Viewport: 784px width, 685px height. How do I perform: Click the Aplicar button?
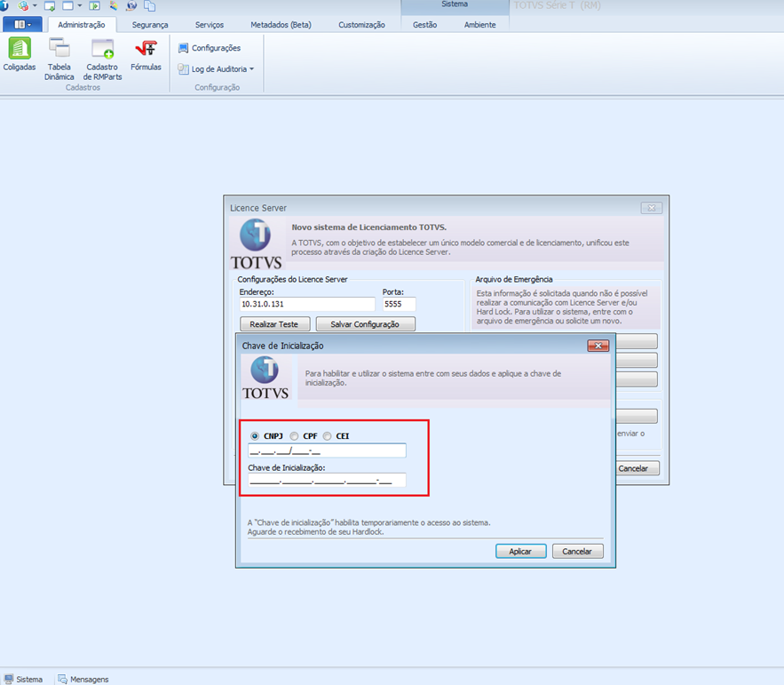[x=521, y=552]
